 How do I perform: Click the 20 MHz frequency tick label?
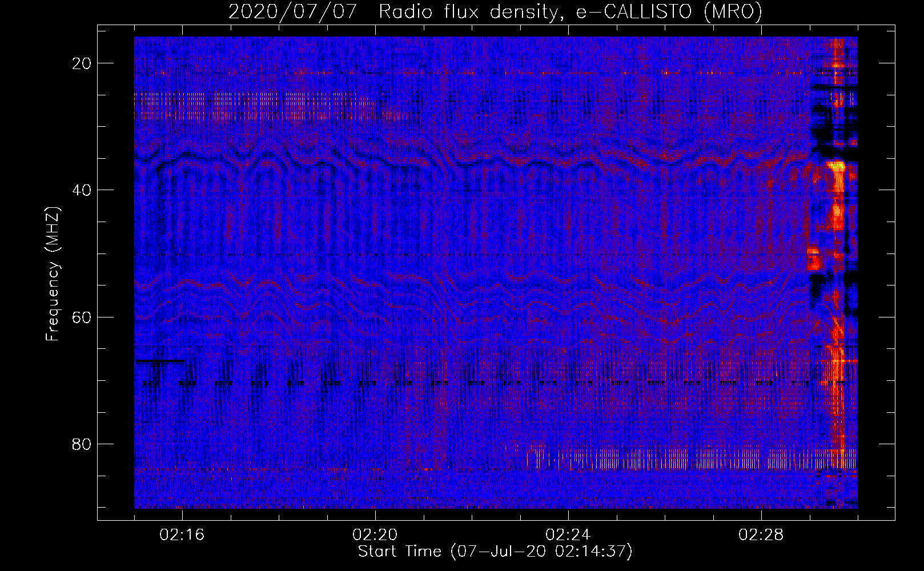[x=82, y=63]
